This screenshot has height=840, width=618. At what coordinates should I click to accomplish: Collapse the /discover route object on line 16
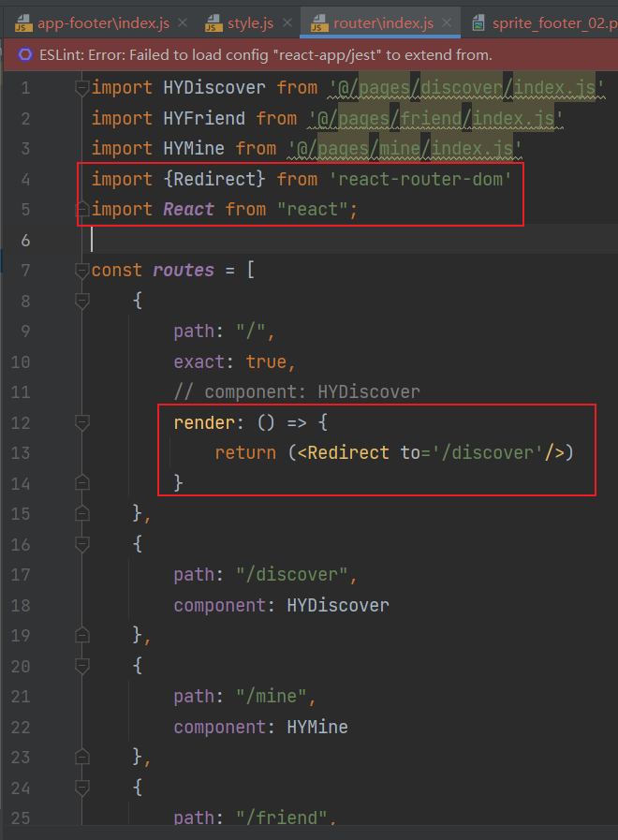(82, 545)
